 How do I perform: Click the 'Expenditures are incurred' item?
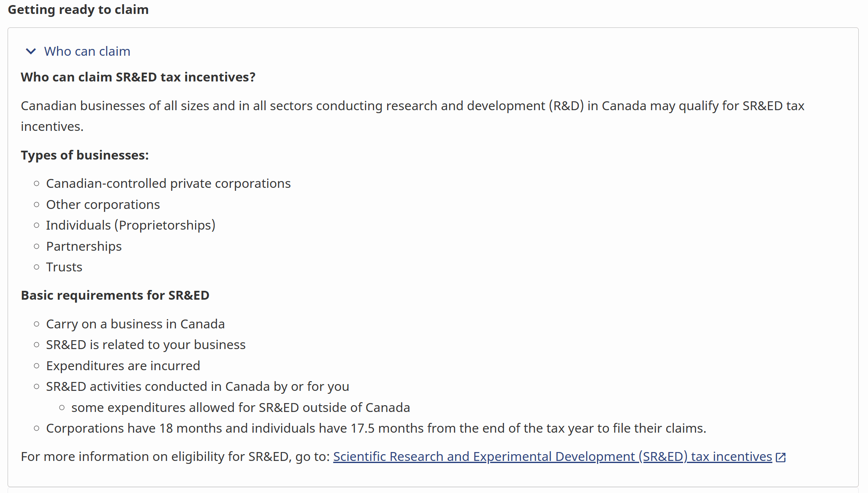[x=123, y=366]
